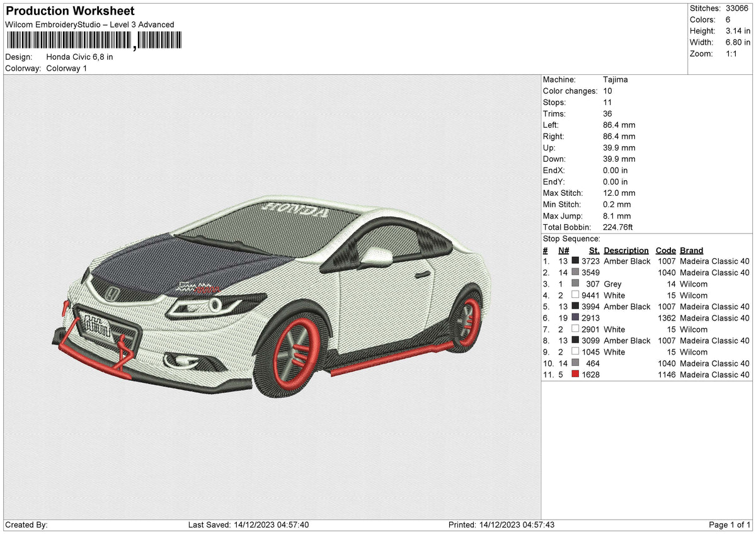756x534 pixels.
Task: Click 'Grey' description in stop 3 row
Action: click(612, 284)
